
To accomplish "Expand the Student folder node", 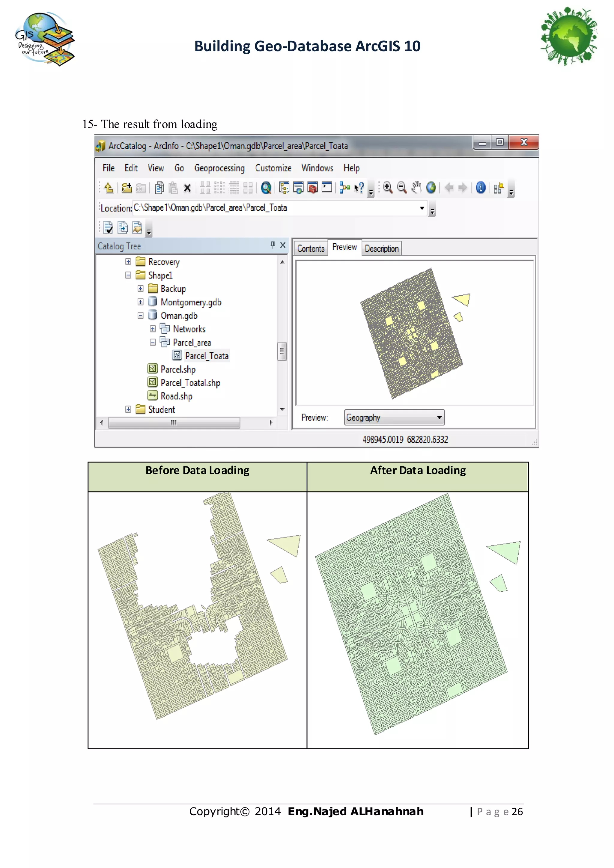I will click(128, 409).
